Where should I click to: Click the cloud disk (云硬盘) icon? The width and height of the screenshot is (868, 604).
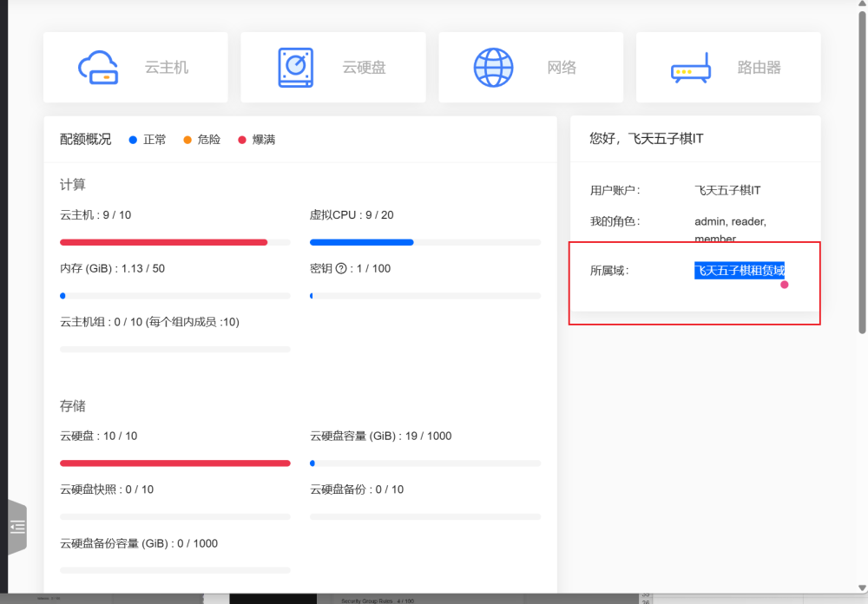(x=296, y=68)
